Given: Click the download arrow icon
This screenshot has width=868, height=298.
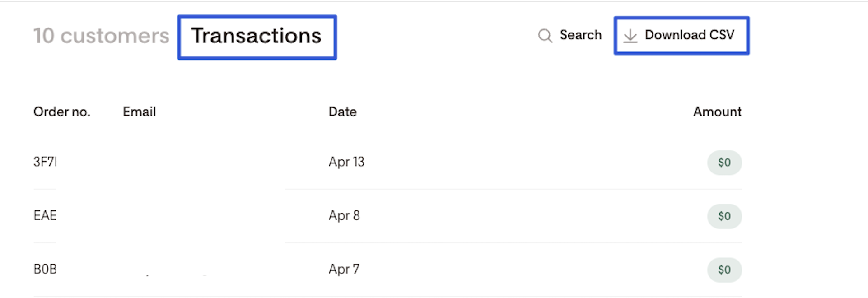Looking at the screenshot, I should tap(630, 36).
